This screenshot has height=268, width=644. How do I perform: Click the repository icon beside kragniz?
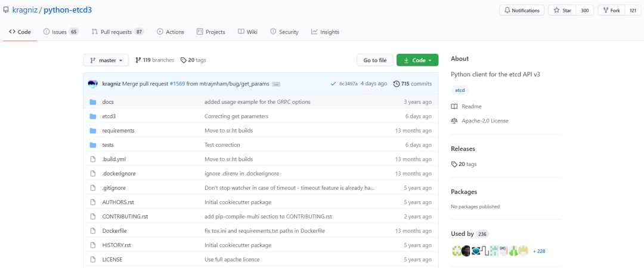coord(6,10)
